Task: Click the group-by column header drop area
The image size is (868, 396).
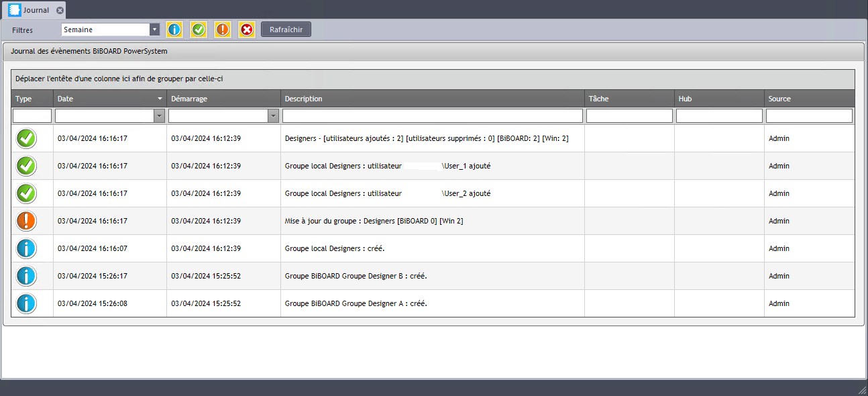Action: [x=433, y=79]
